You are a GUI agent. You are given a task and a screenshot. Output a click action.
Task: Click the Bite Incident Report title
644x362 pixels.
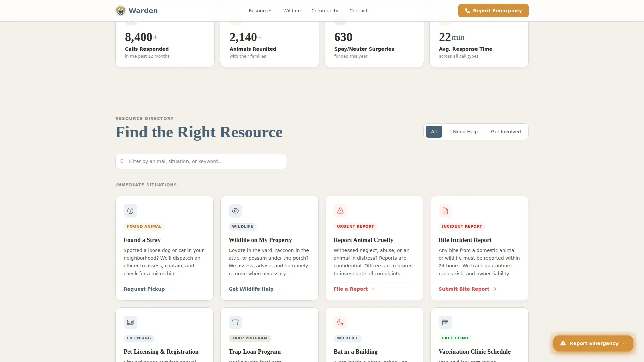pos(465,240)
